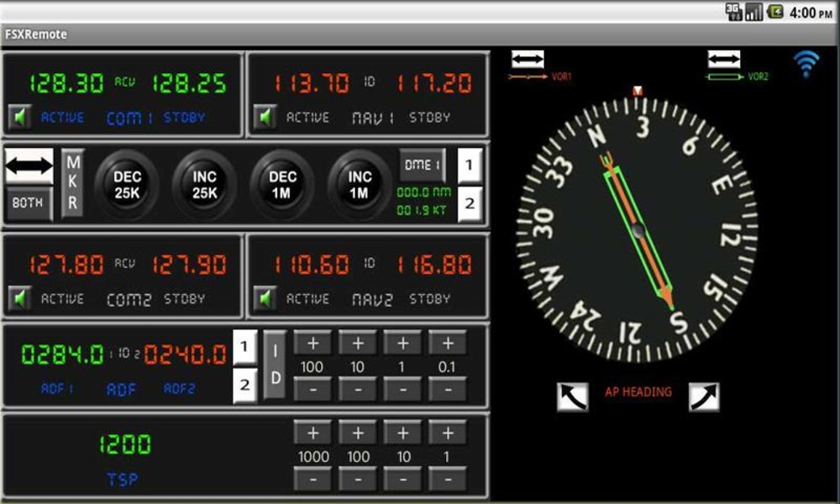The height and width of the screenshot is (504, 840).
Task: Click DEC 1M knob
Action: click(x=282, y=185)
